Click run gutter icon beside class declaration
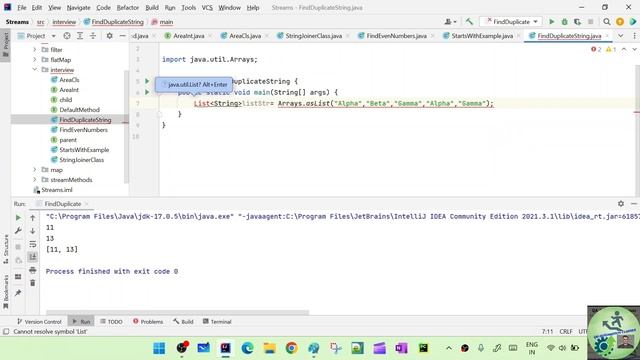The width and height of the screenshot is (640, 360). pyautogui.click(x=147, y=81)
